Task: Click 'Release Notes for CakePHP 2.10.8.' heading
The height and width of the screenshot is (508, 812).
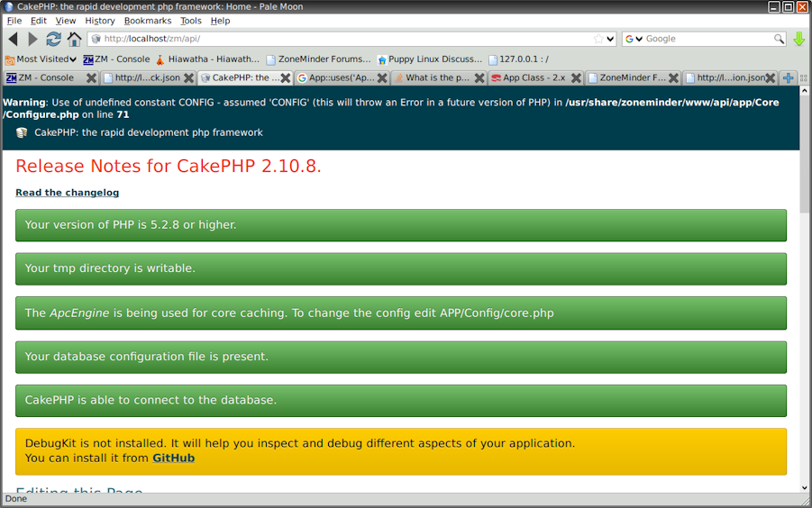Action: (x=169, y=166)
